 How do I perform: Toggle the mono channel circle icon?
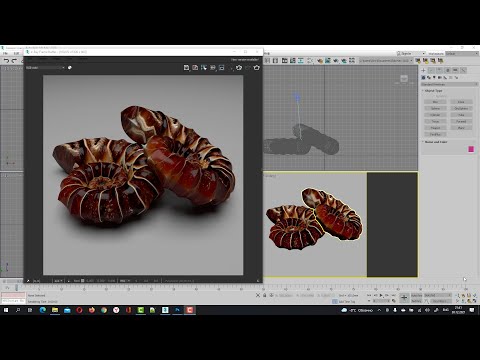coord(70,68)
